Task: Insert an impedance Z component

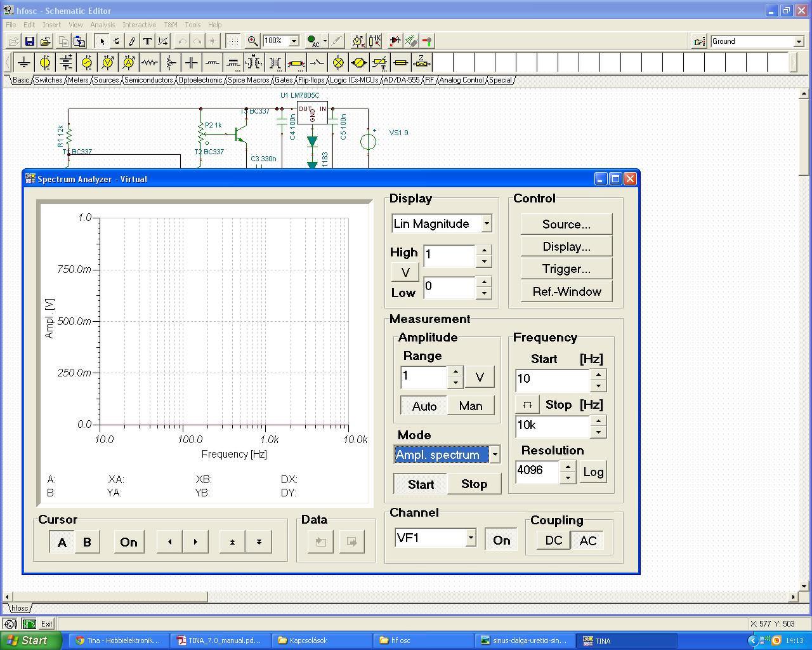Action: 422,62
